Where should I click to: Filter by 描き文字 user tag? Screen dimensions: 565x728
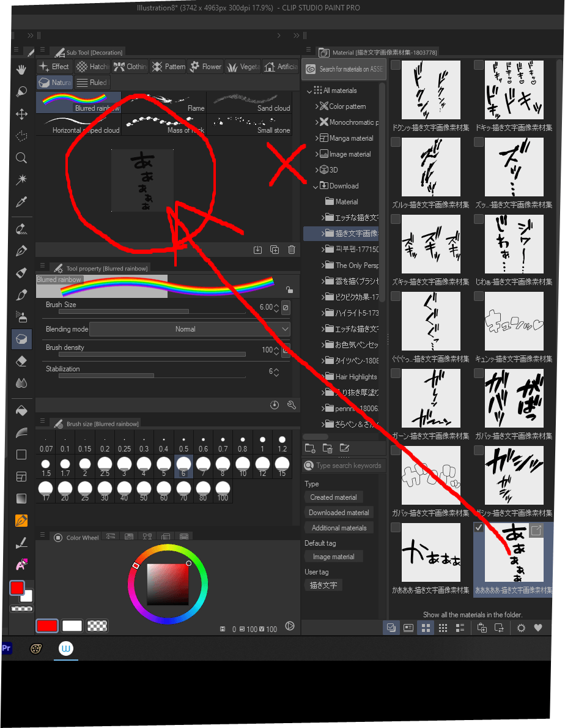point(323,585)
